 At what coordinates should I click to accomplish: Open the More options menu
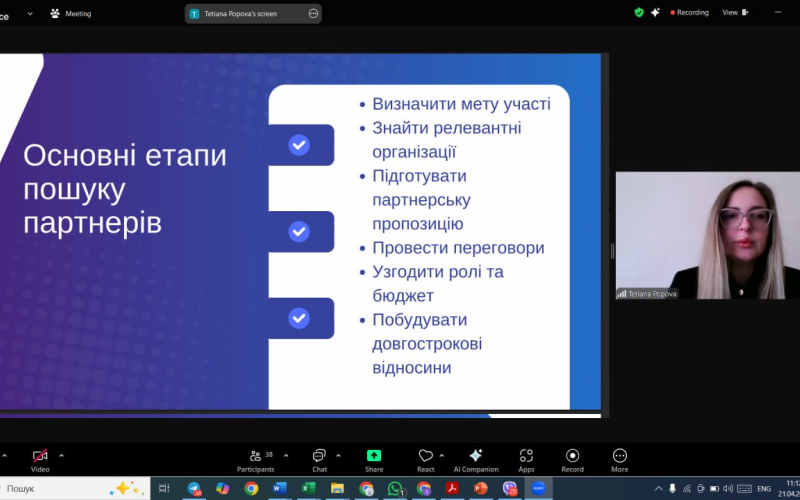pyautogui.click(x=620, y=461)
